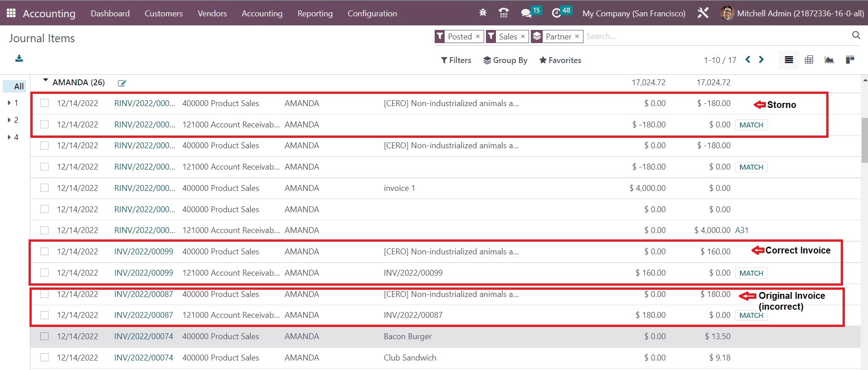
Task: Click the search magnifier icon
Action: coord(856,35)
